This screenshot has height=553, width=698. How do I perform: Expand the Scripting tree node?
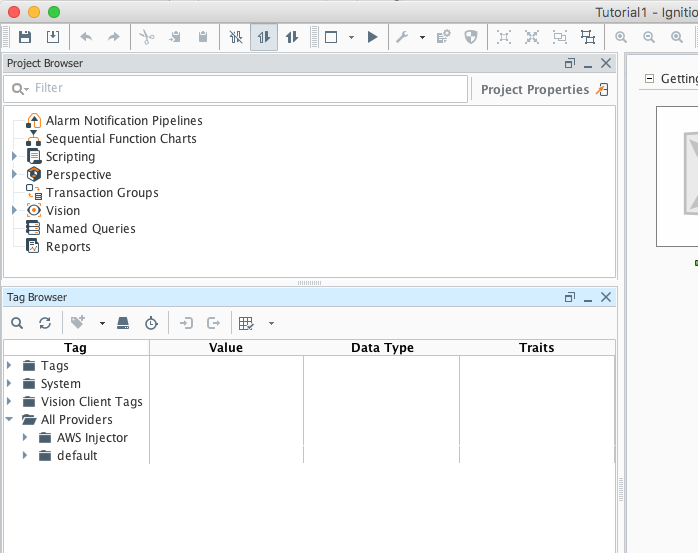pyautogui.click(x=15, y=157)
